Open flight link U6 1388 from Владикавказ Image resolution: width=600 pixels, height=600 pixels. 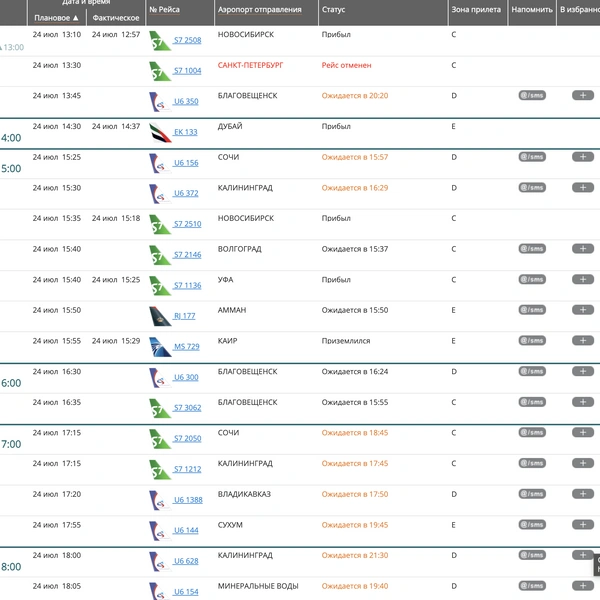(188, 500)
